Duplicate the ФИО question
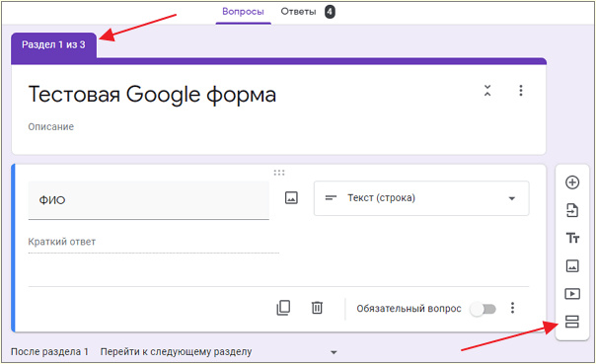Viewport: 596px width, 364px height. point(283,308)
